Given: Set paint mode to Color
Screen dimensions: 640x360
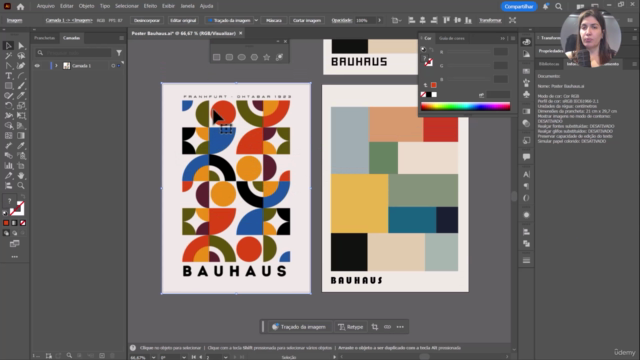Looking at the screenshot, I should [x=6, y=223].
